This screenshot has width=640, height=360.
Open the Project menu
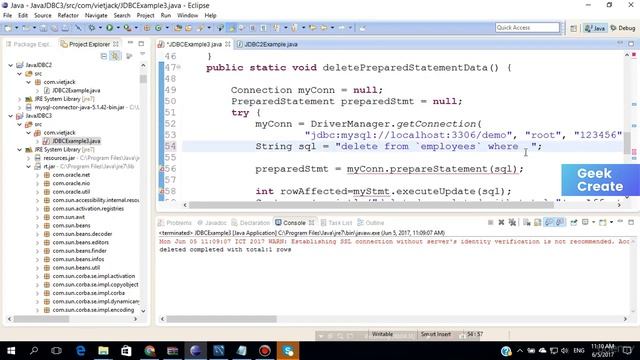[x=145, y=16]
